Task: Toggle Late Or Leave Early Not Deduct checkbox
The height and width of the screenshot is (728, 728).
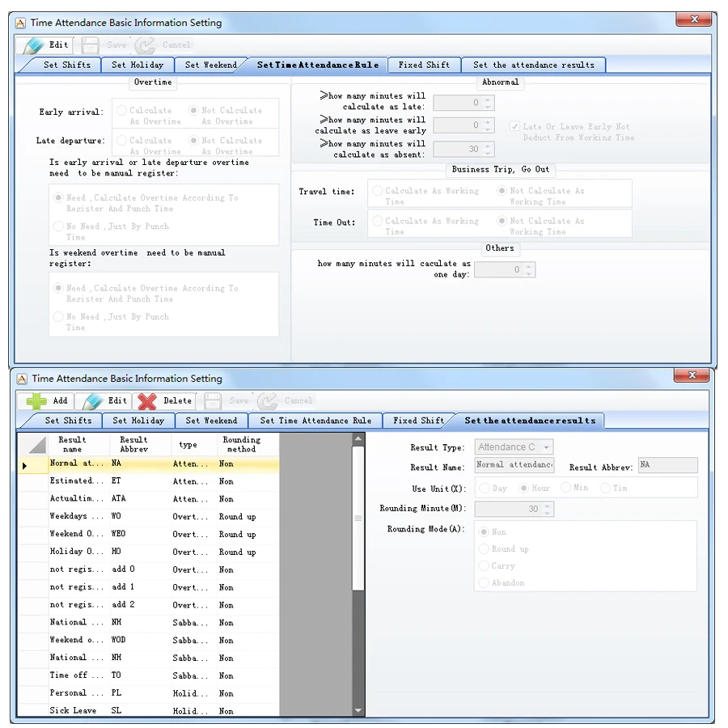Action: click(514, 126)
